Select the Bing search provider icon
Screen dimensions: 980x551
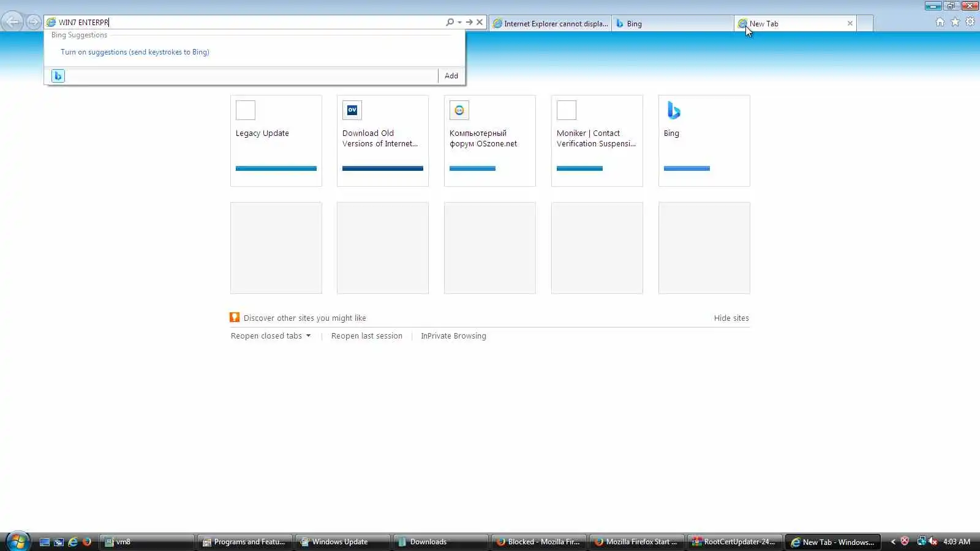coord(58,76)
